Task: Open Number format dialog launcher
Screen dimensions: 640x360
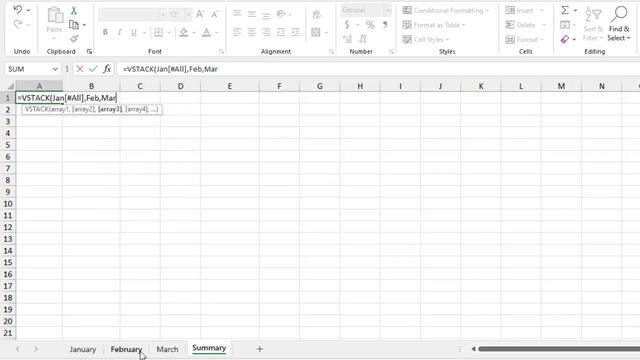Action: pos(391,52)
